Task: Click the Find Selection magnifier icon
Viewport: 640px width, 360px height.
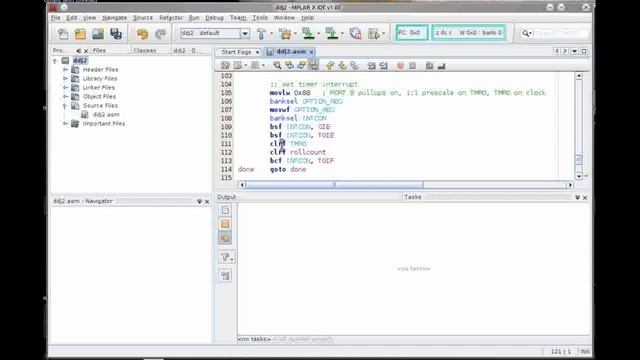Action: point(277,65)
